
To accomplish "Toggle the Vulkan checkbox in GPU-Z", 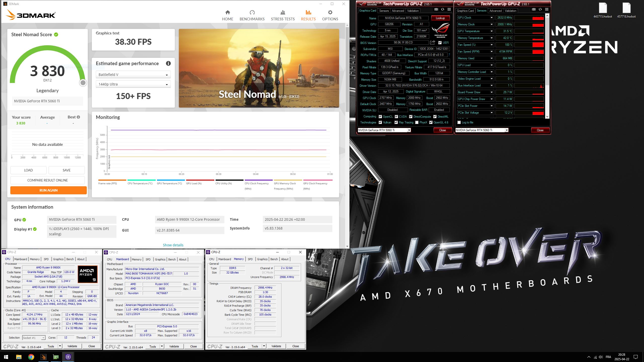I will point(380,122).
